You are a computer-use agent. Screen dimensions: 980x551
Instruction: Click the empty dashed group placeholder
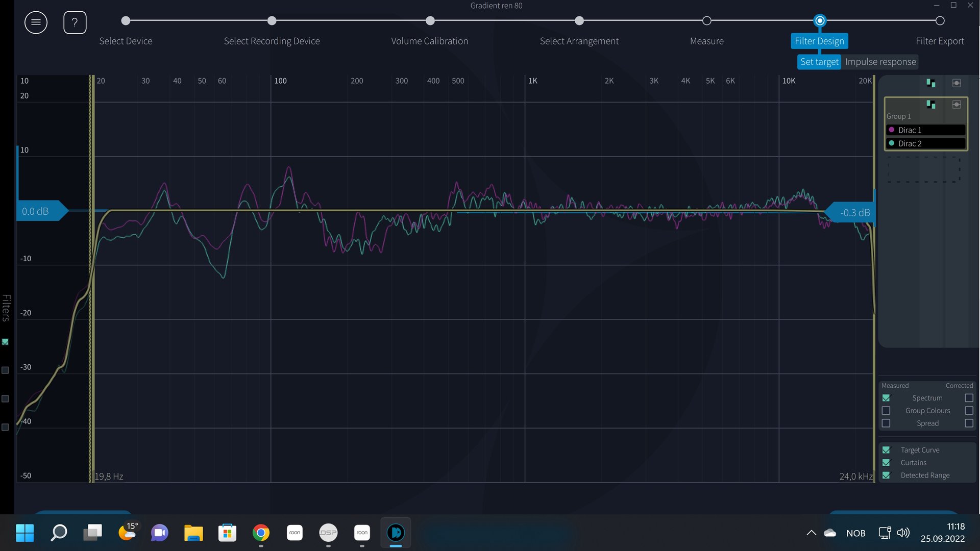pos(923,169)
